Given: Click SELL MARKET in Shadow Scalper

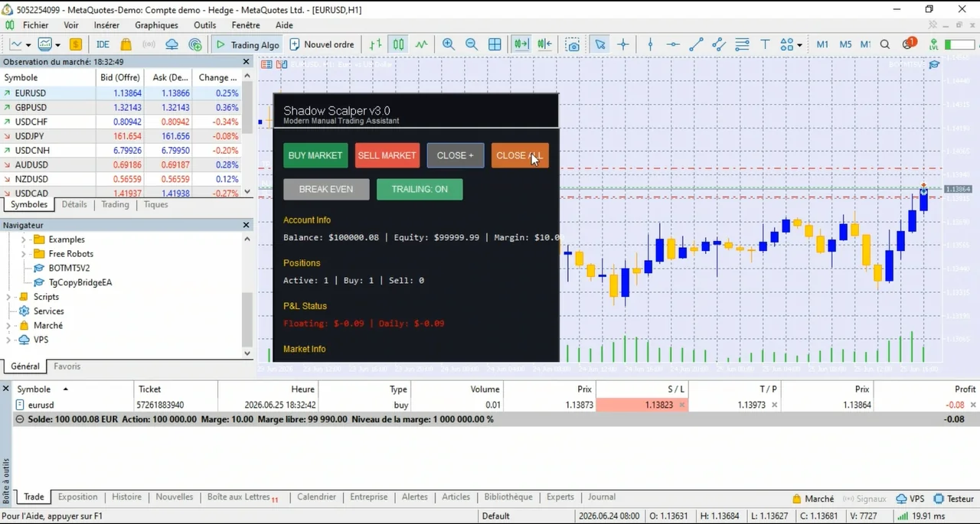Looking at the screenshot, I should click(387, 155).
